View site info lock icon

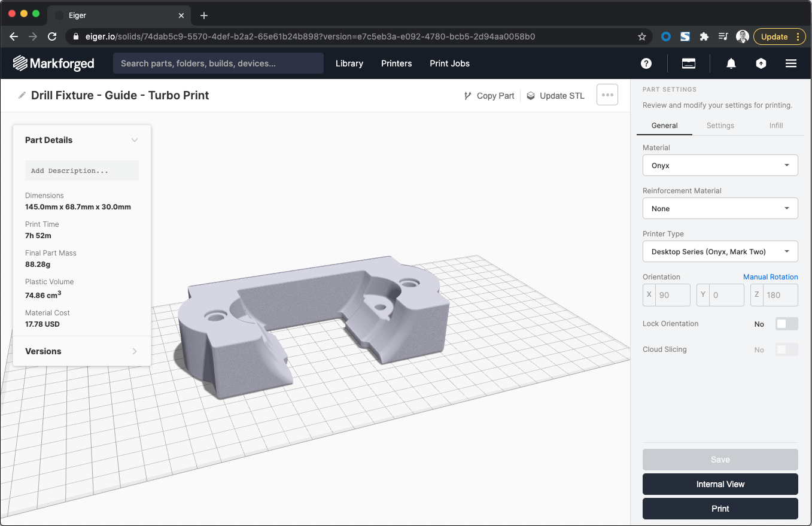(76, 37)
